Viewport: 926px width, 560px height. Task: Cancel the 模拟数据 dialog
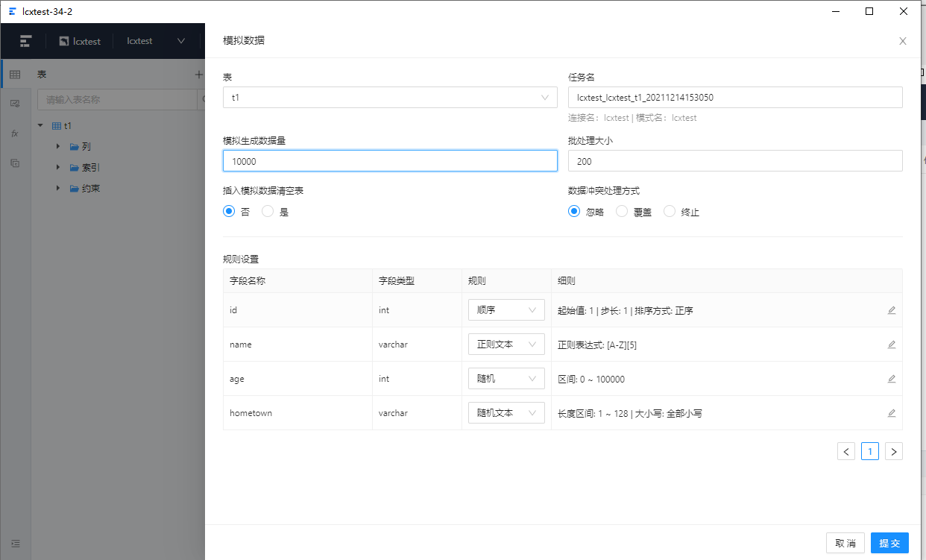point(845,543)
